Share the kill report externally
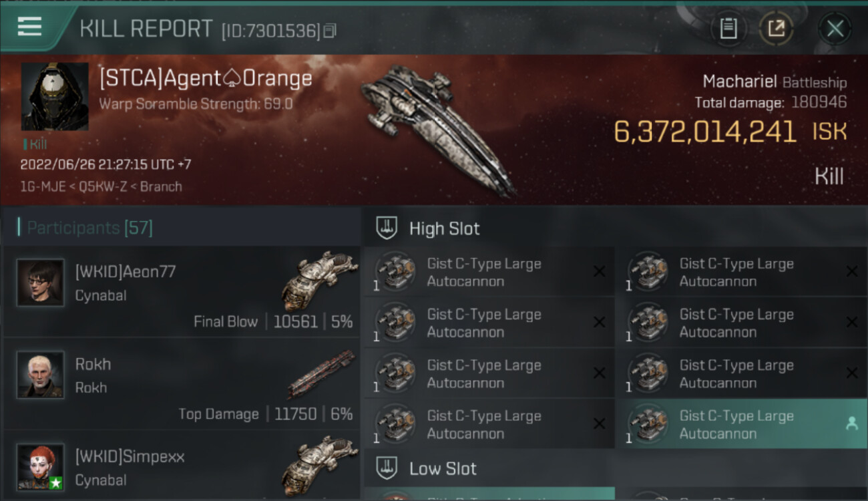 pyautogui.click(x=776, y=29)
